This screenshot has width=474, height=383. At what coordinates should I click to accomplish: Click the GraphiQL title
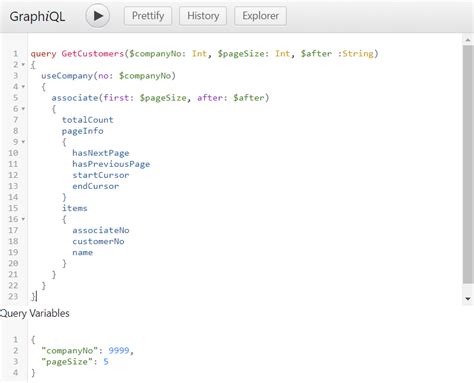tap(37, 16)
